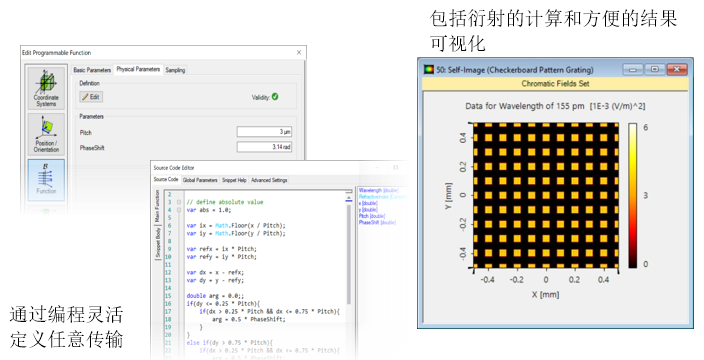Open the Advanced Settings tab
Image resolution: width=704 pixels, height=360 pixels.
[x=269, y=180]
